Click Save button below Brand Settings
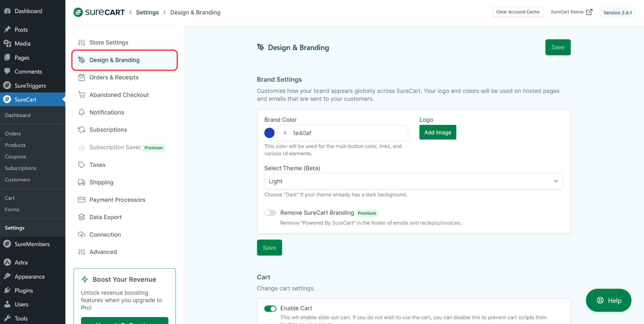Screen dimensions: 644x324 tap(269, 248)
